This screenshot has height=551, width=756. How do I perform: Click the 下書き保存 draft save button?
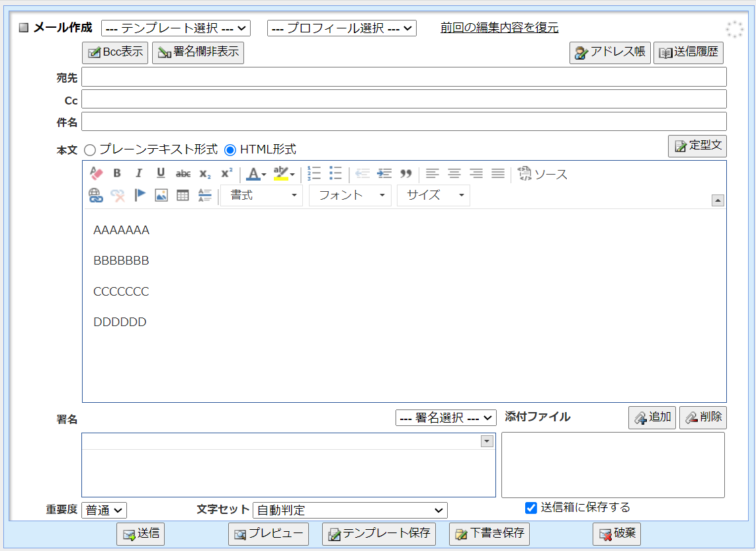(x=489, y=534)
